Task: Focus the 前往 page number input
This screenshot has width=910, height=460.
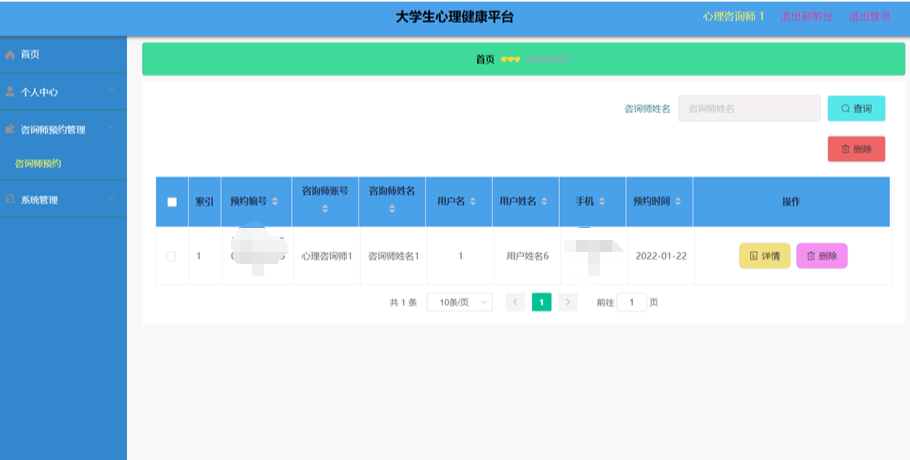Action: pos(631,302)
